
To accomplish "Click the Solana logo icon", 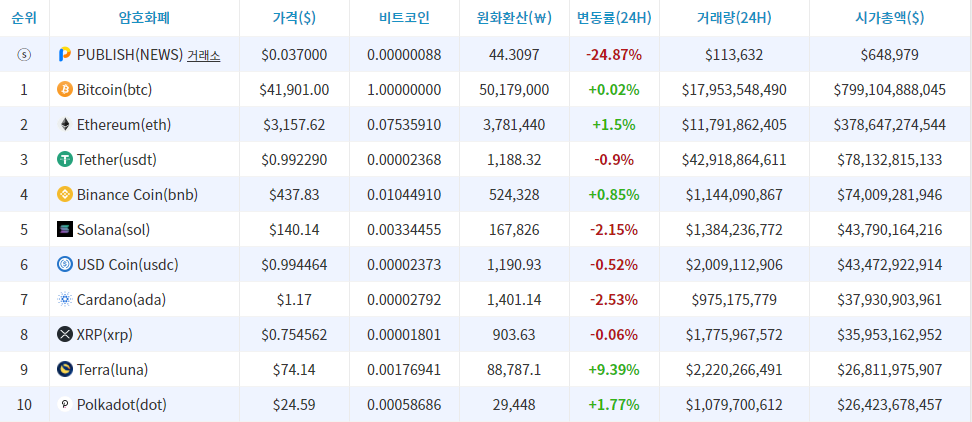I will pos(64,230).
